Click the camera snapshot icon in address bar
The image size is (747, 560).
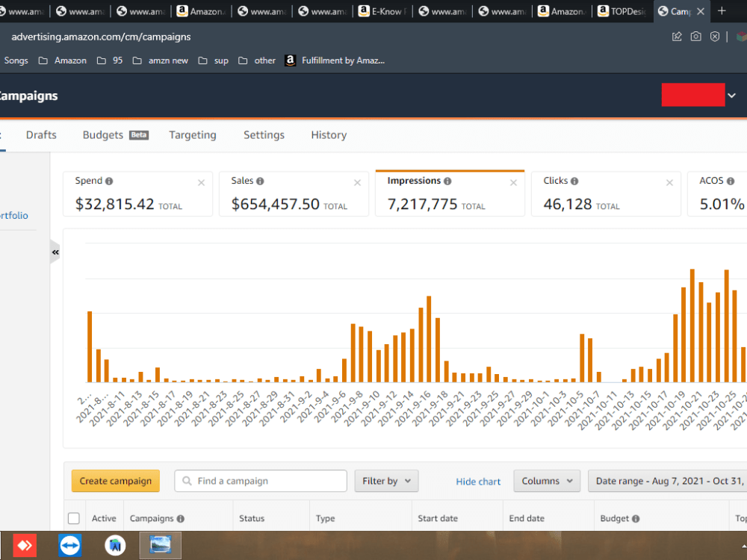coord(695,37)
